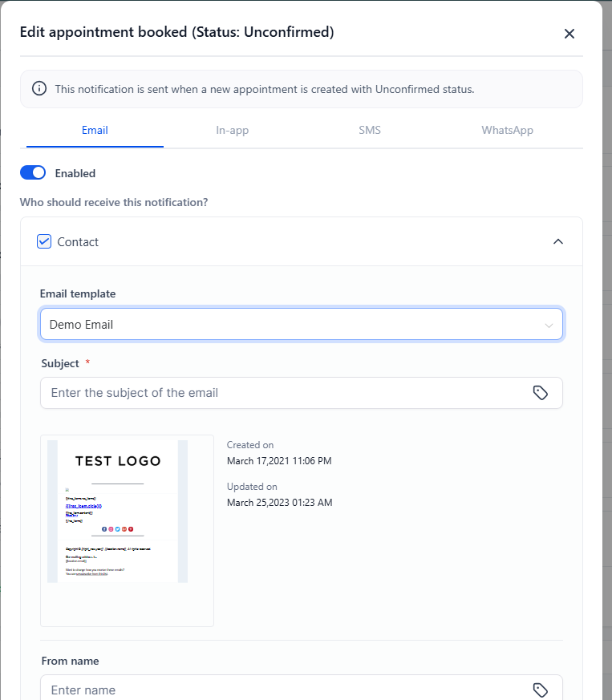
Task: Open merge tags for From name field
Action: [540, 690]
